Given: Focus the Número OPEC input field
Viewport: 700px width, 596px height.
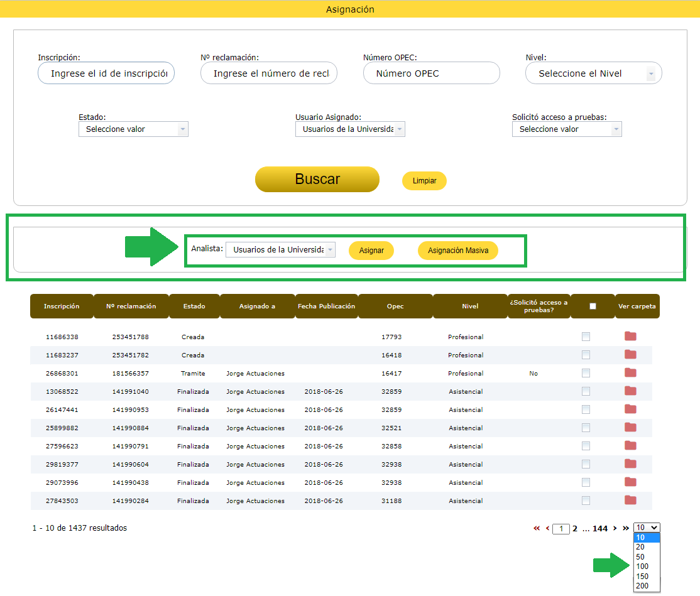Looking at the screenshot, I should pyautogui.click(x=431, y=73).
